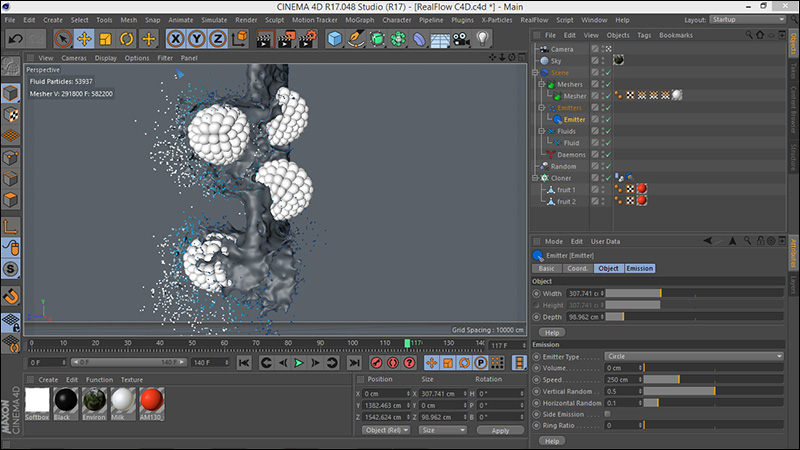Select the Scale tool
This screenshot has width=800, height=450.
[106, 39]
